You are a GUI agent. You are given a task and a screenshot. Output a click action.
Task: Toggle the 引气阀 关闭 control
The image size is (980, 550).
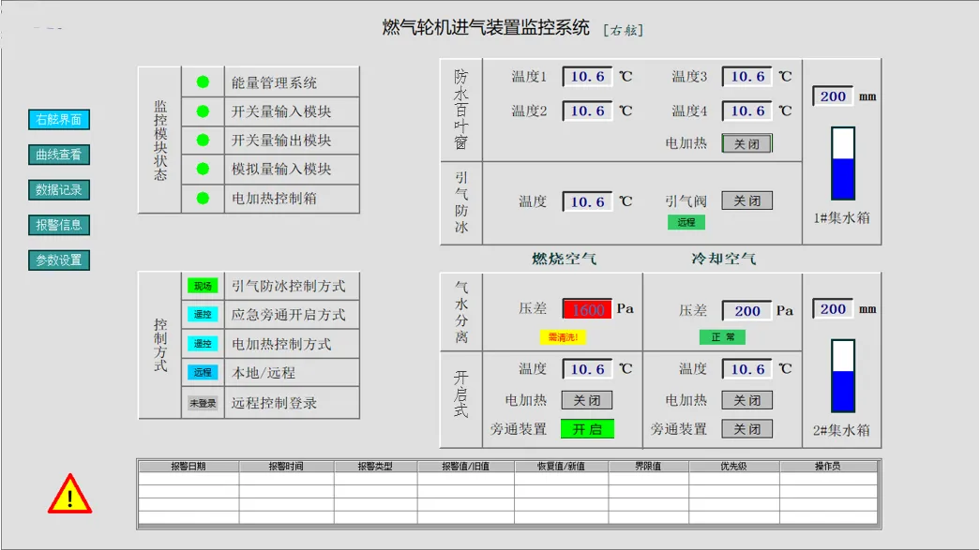pyautogui.click(x=746, y=200)
